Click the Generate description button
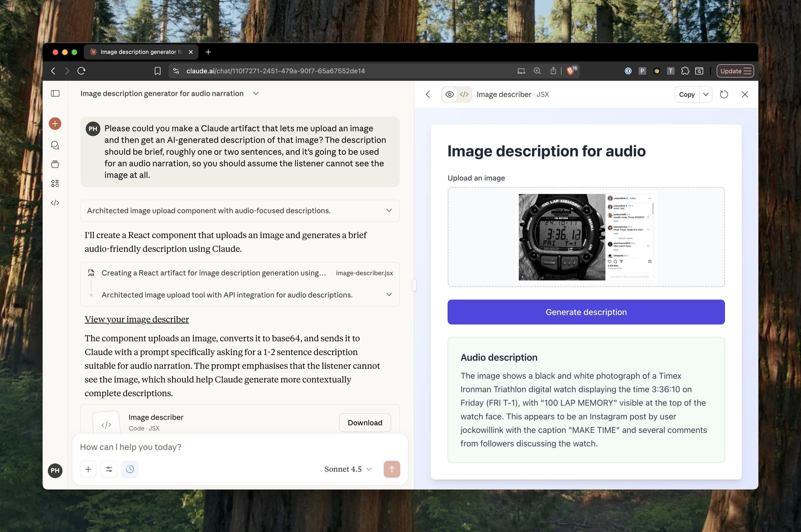This screenshot has width=801, height=532. [x=586, y=312]
